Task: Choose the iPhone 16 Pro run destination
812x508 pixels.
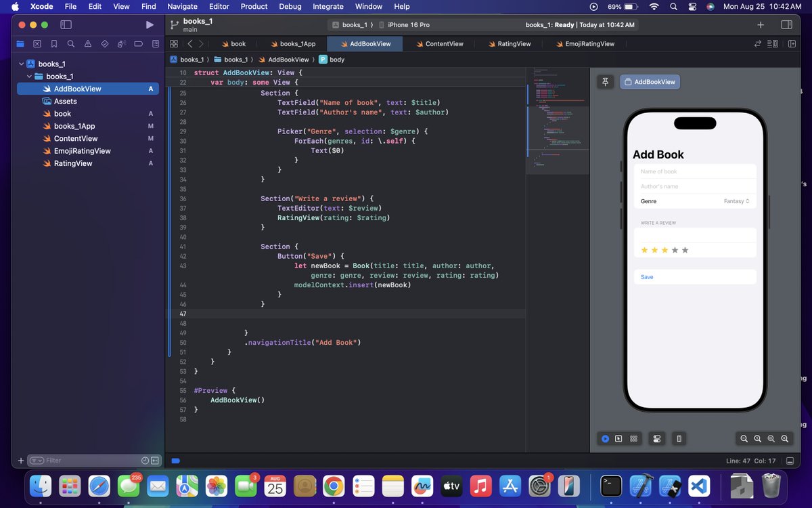Action: click(x=404, y=25)
